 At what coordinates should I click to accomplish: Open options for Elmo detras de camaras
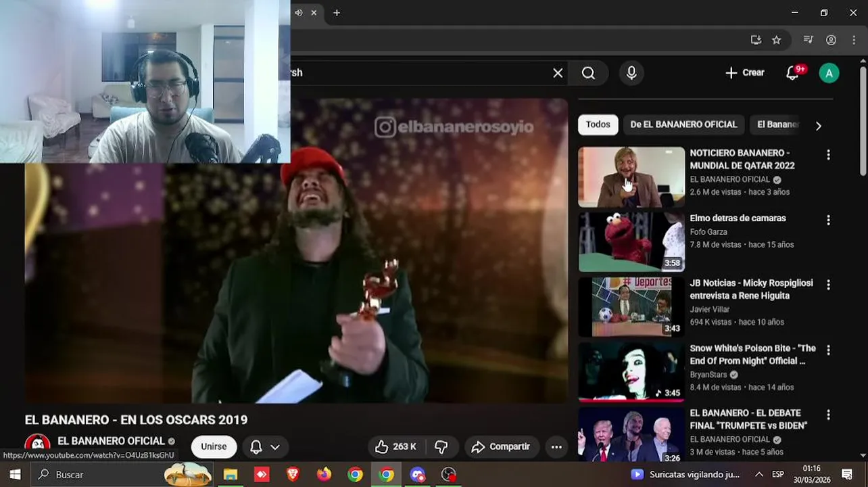828,220
